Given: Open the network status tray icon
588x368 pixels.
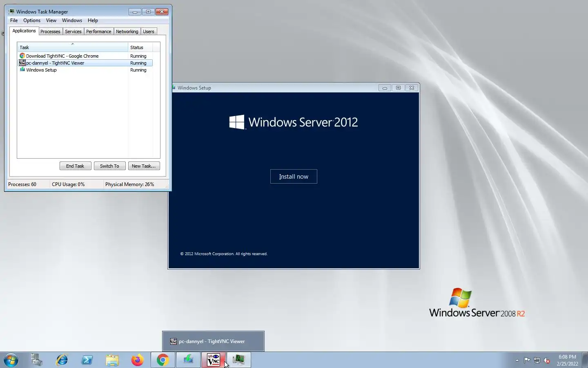Looking at the screenshot, I should tap(537, 360).
